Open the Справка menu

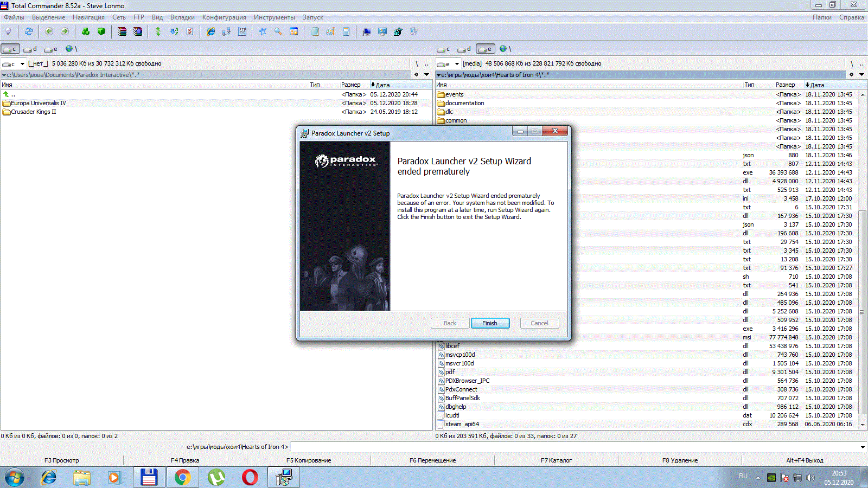[x=851, y=17]
